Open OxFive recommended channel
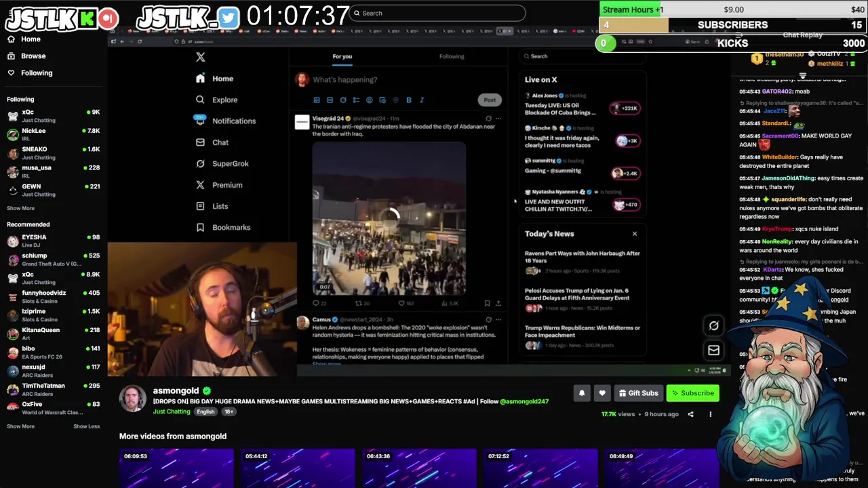Screen dimensions: 868x488 (54, 407)
